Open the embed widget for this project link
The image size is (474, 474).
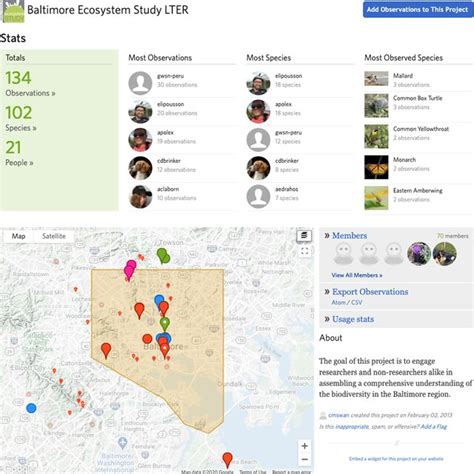point(396,459)
